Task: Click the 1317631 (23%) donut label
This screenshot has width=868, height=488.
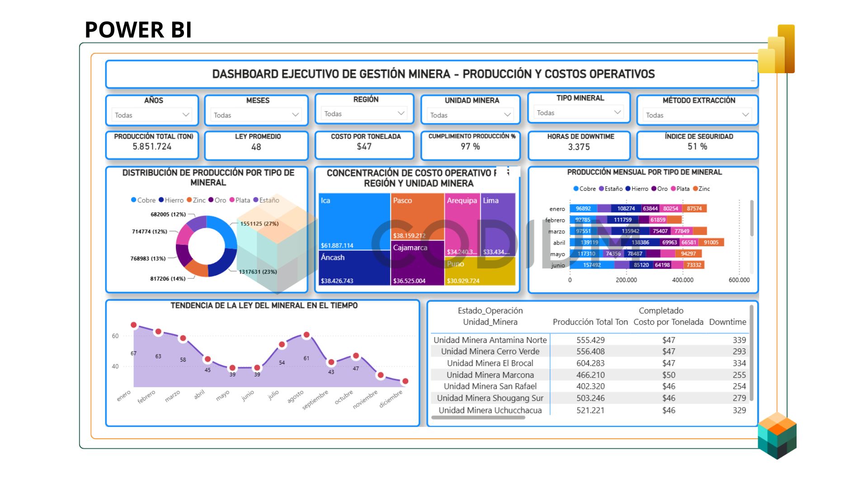Action: [x=258, y=272]
